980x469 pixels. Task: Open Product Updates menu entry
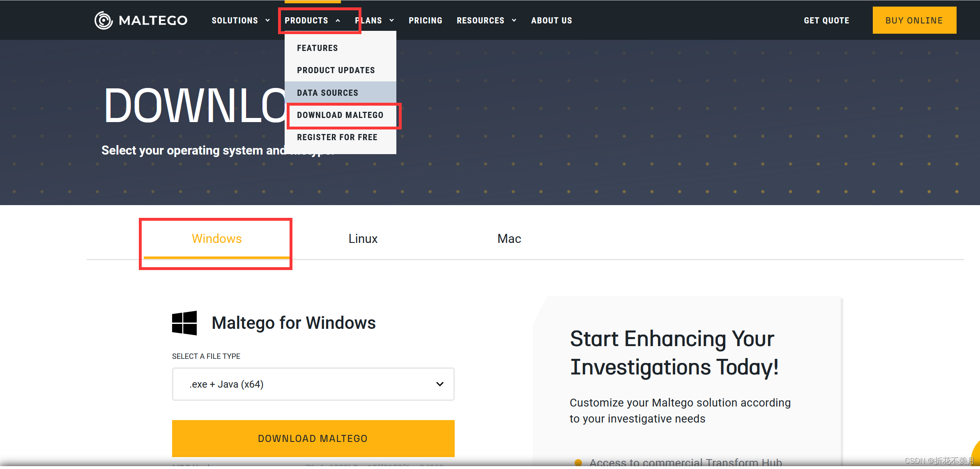click(336, 70)
